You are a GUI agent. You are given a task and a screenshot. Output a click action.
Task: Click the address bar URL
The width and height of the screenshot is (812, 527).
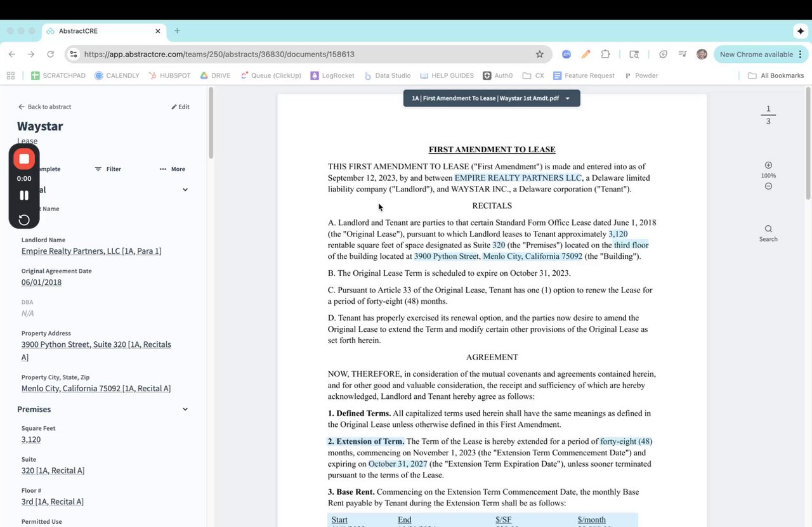tap(219, 55)
